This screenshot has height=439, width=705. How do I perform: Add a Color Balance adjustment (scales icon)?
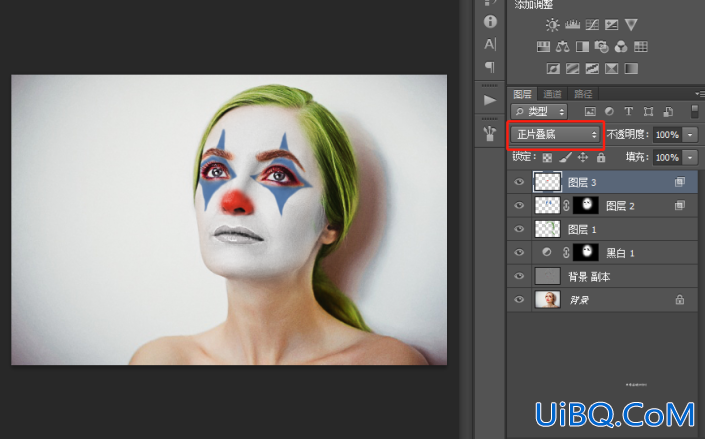click(x=562, y=47)
